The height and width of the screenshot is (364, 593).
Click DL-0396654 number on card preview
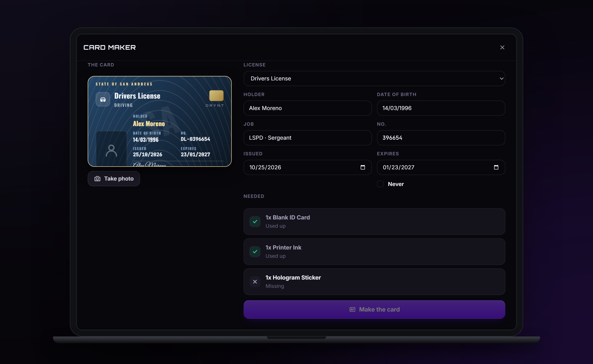(x=195, y=139)
